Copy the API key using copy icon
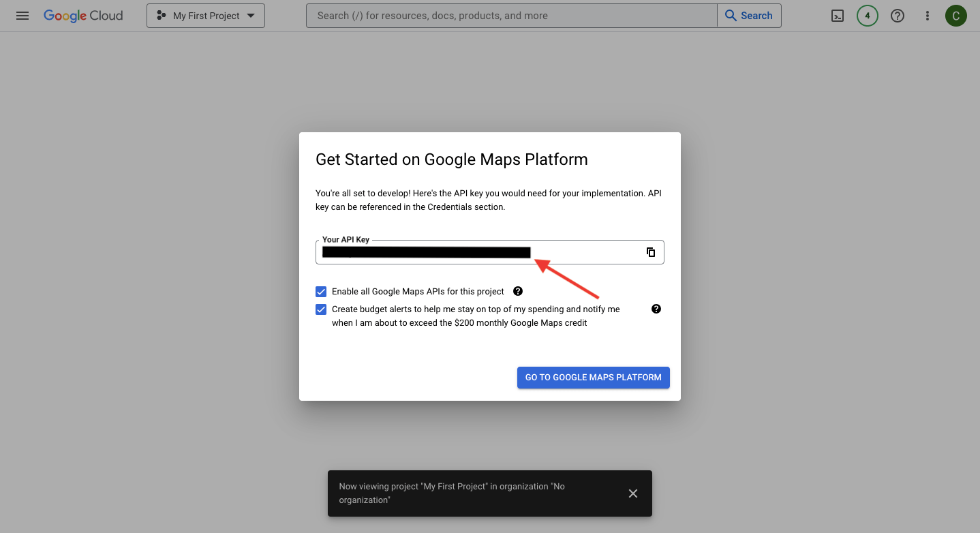The height and width of the screenshot is (533, 980). (651, 252)
